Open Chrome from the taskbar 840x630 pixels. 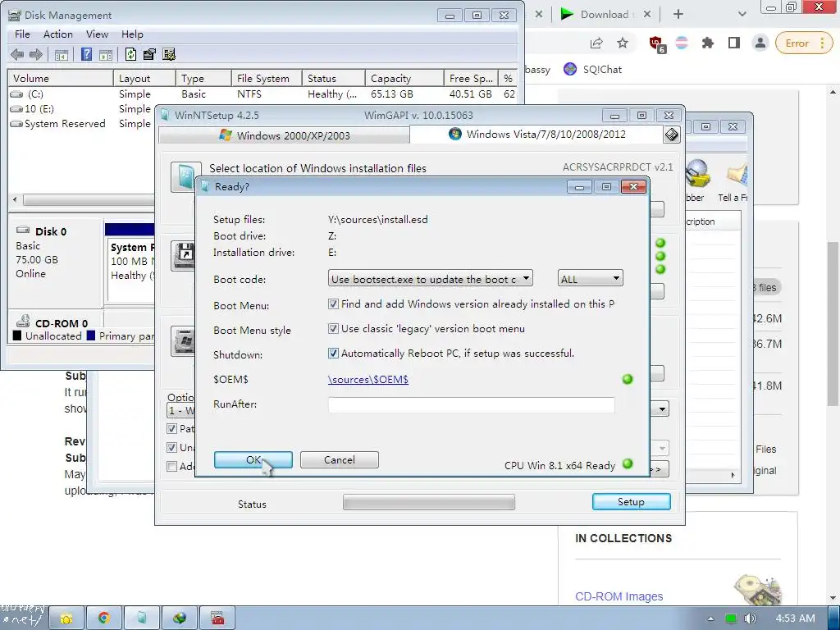click(104, 619)
